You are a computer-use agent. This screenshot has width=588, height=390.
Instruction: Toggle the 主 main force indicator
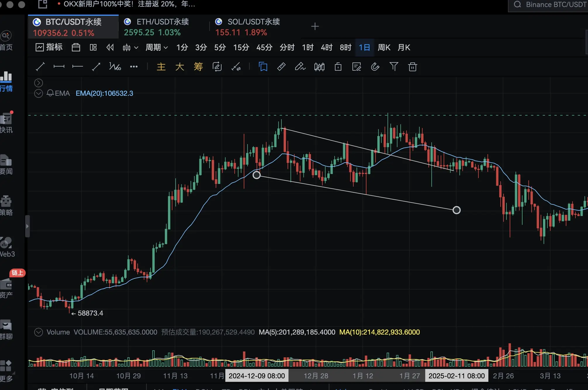click(161, 67)
